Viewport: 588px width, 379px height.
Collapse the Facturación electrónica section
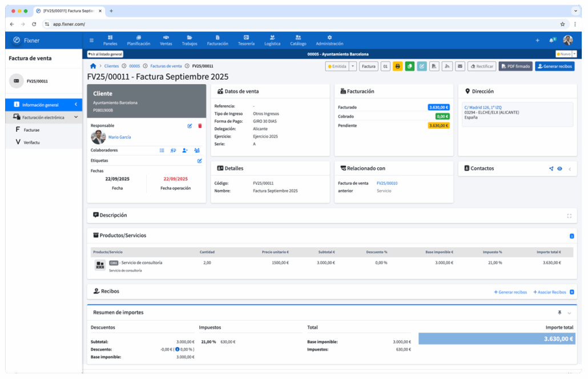tap(76, 117)
